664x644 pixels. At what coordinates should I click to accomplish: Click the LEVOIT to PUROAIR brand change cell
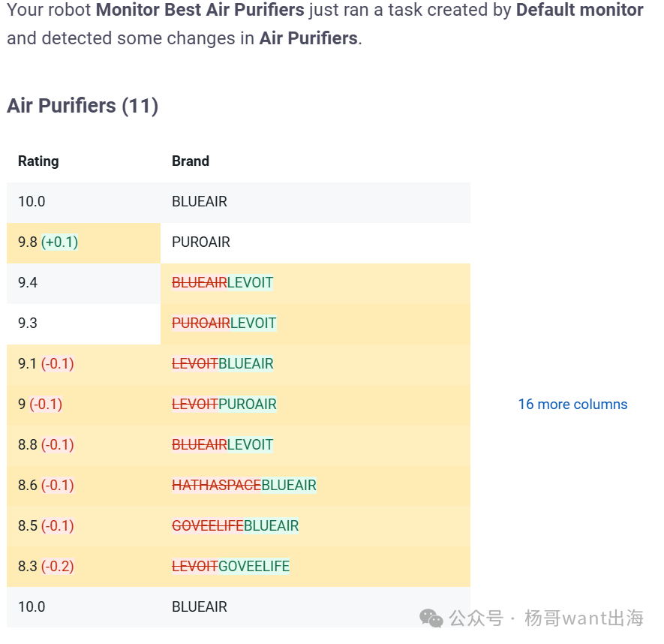pos(315,405)
